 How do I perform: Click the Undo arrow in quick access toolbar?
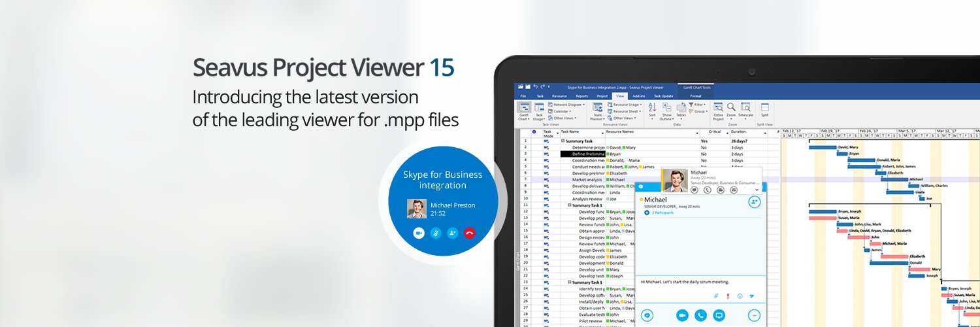[534, 86]
